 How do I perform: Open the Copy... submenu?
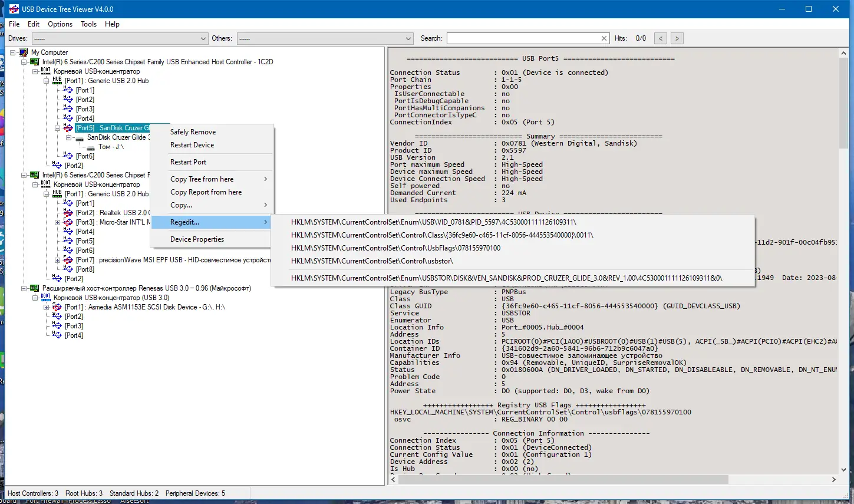pos(212,205)
